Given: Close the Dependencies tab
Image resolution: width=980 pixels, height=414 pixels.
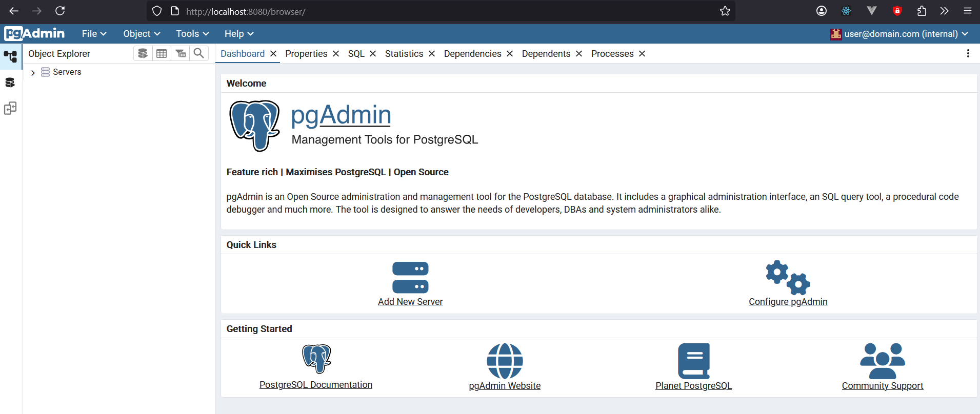Looking at the screenshot, I should tap(510, 54).
